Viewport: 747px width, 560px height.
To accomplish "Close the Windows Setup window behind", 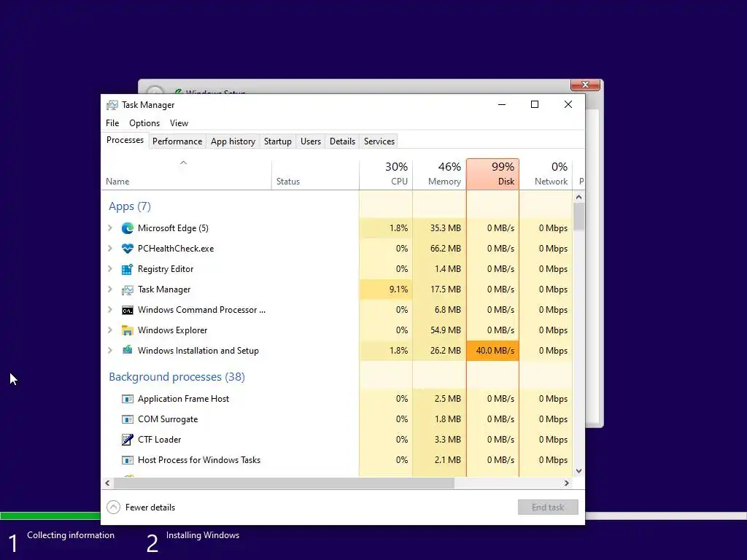I will click(585, 85).
